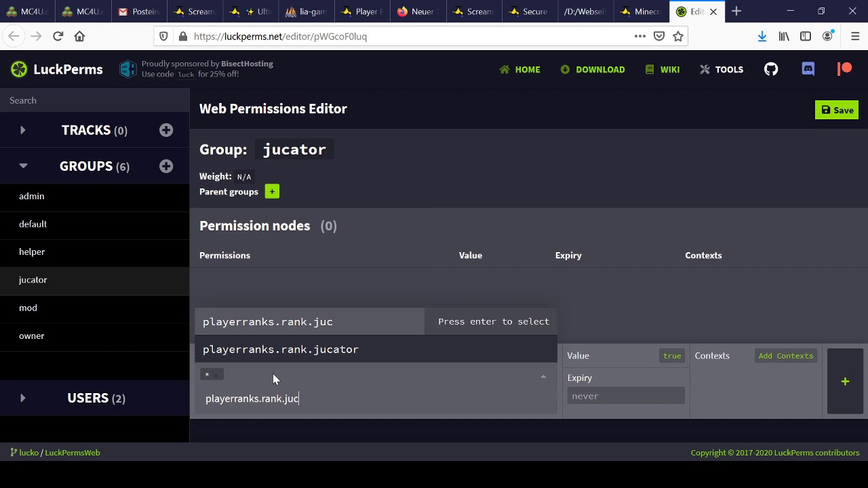Viewport: 868px width, 488px height.
Task: Open the HOME nav item
Action: (x=520, y=69)
